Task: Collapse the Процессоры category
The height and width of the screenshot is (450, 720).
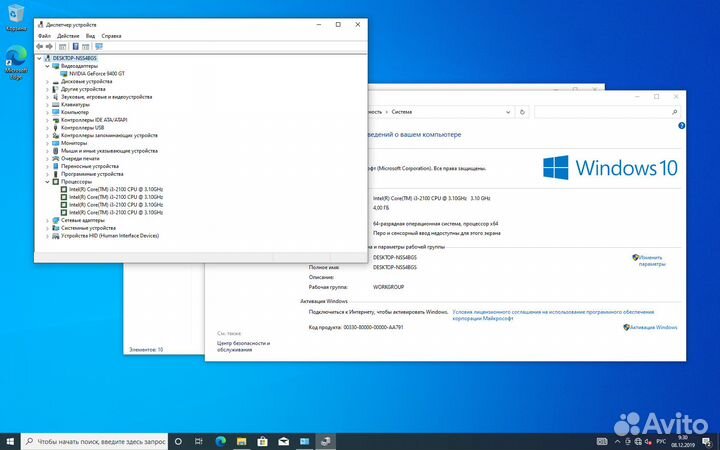Action: [x=47, y=182]
